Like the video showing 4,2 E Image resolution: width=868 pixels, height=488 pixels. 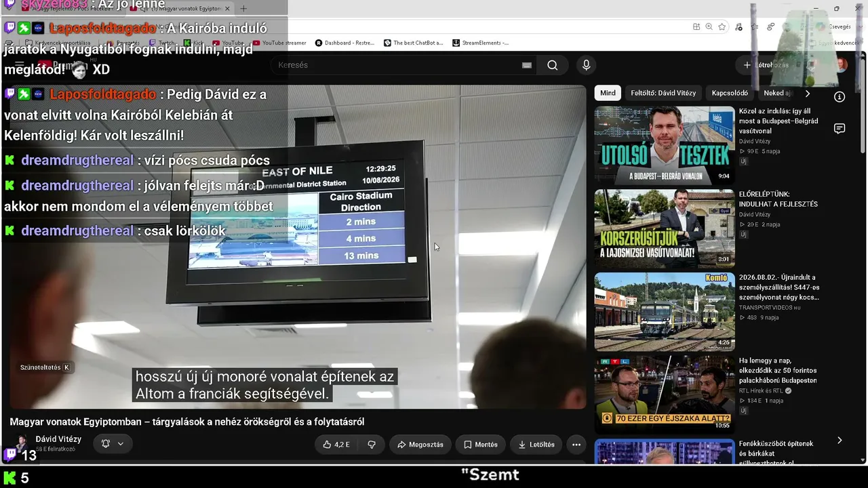click(336, 445)
